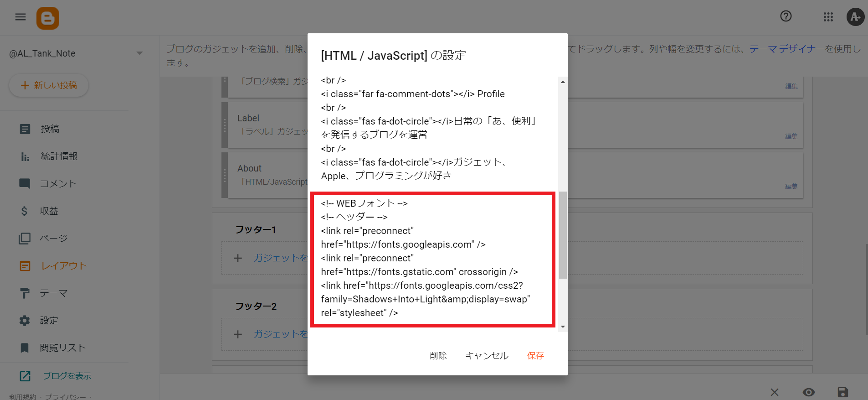Add a gadget to フッター2
This screenshot has height=400, width=868.
[x=281, y=334]
